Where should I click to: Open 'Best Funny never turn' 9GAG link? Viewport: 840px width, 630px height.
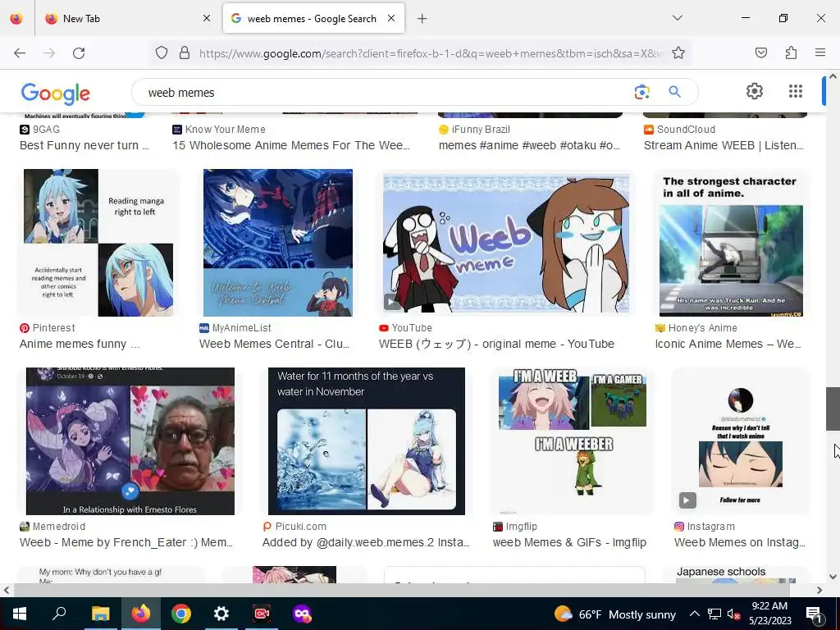point(84,145)
